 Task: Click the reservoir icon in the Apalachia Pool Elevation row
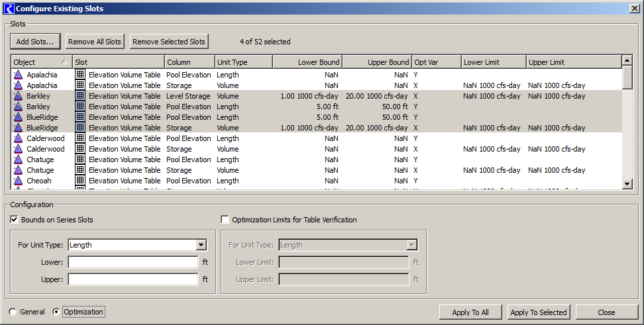pyautogui.click(x=18, y=75)
